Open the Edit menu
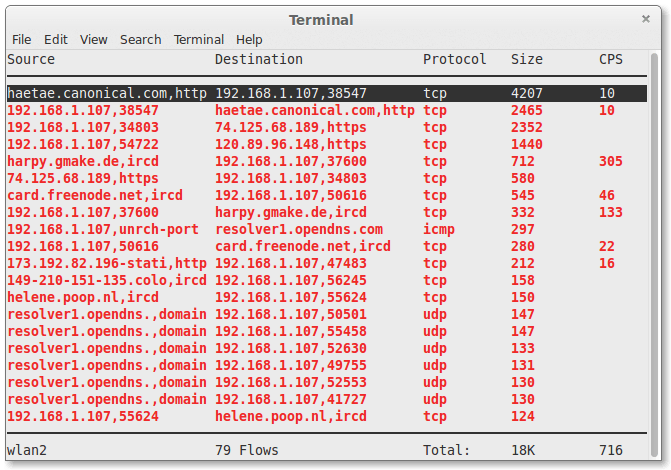671x470 pixels. coord(56,40)
